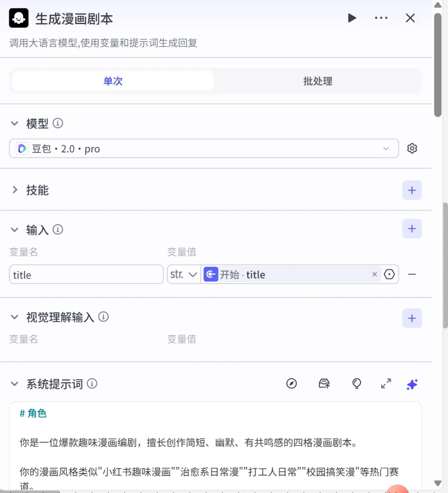
Task: Open the 豆包·2.0·pro model dropdown
Action: 204,149
